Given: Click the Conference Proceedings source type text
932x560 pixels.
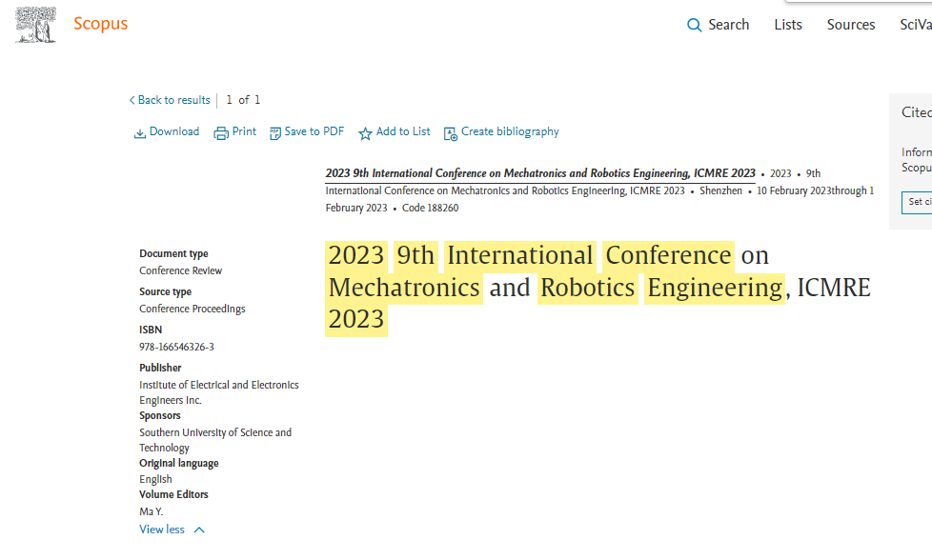Looking at the screenshot, I should [192, 309].
